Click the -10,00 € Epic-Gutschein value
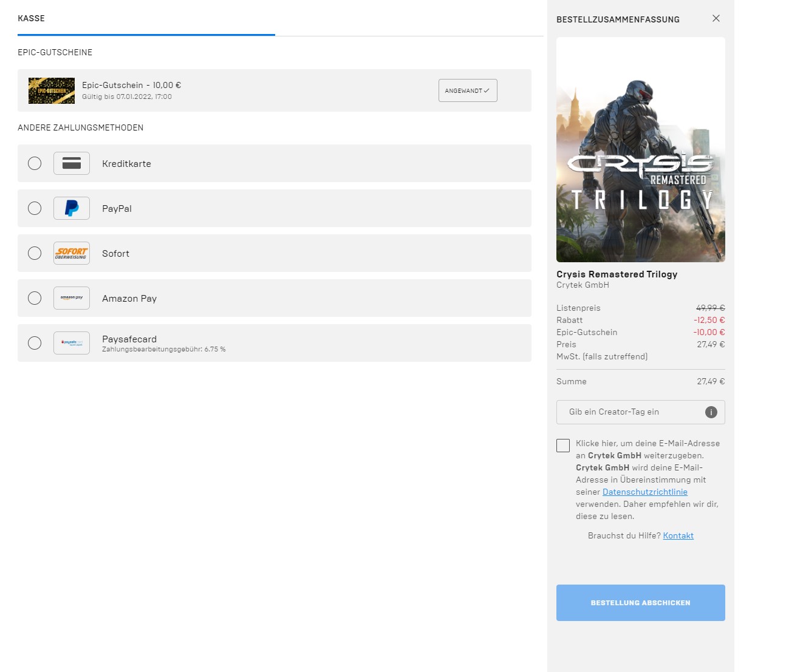 click(x=709, y=332)
